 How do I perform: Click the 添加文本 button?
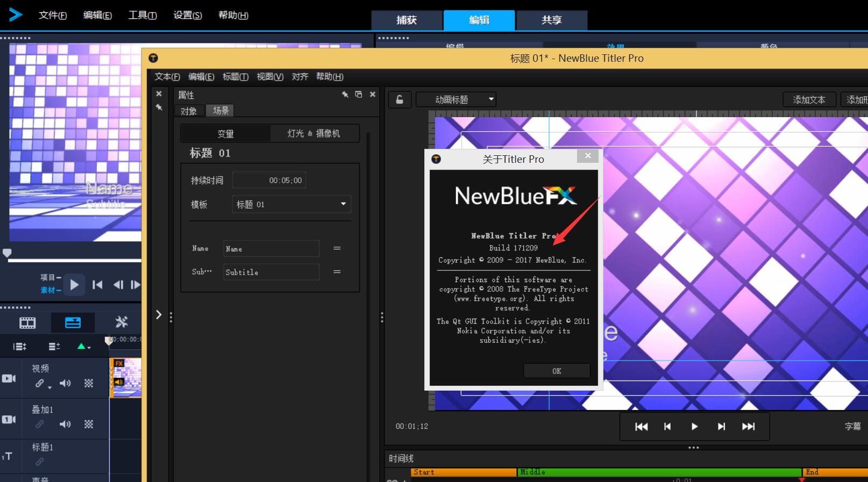pyautogui.click(x=809, y=99)
